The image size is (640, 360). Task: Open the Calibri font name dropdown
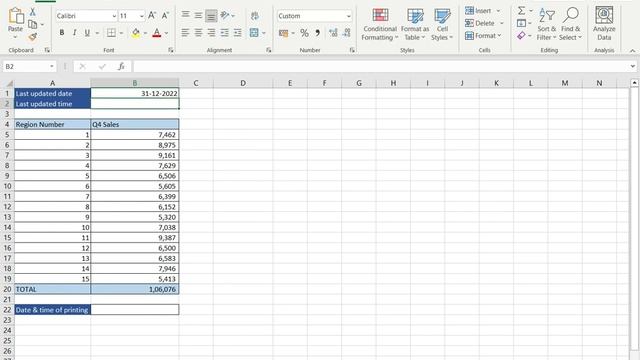[x=114, y=16]
